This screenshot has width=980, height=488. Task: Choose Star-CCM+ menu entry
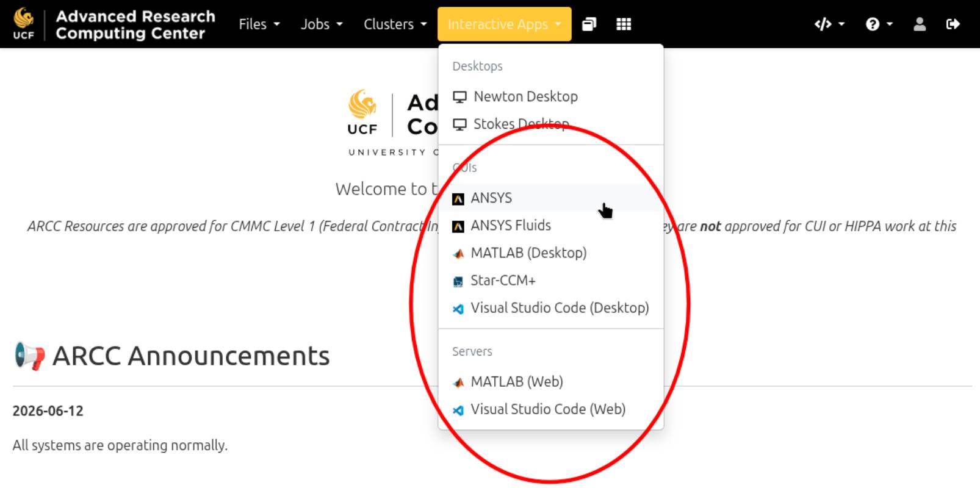click(551, 280)
